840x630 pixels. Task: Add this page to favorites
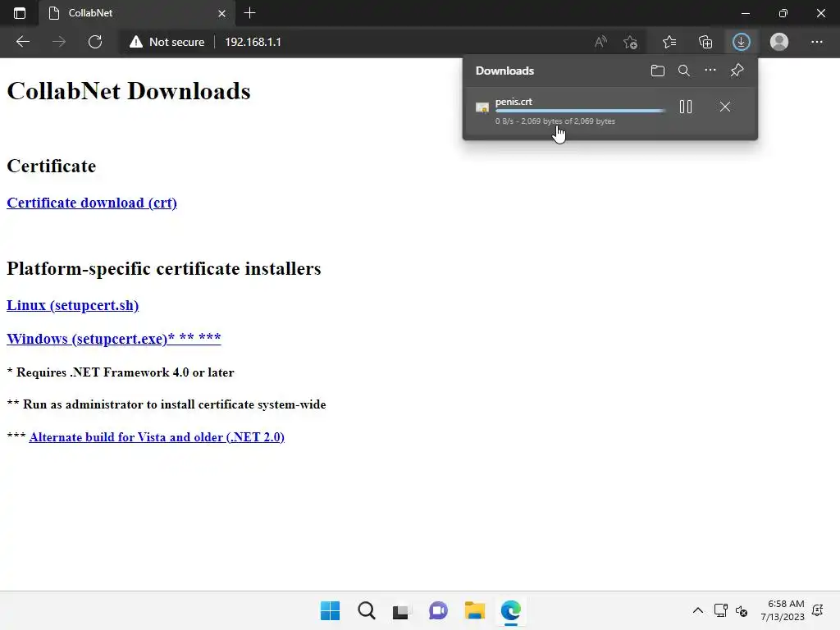tap(631, 42)
